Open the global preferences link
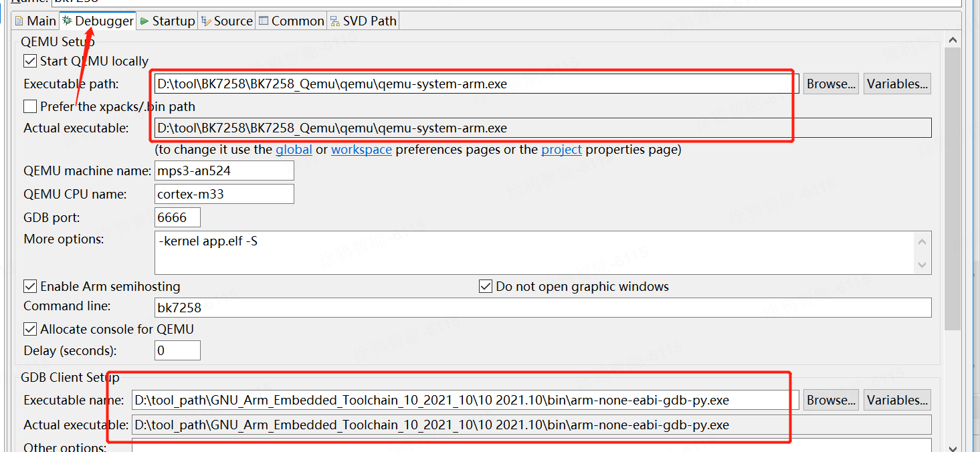 (294, 150)
